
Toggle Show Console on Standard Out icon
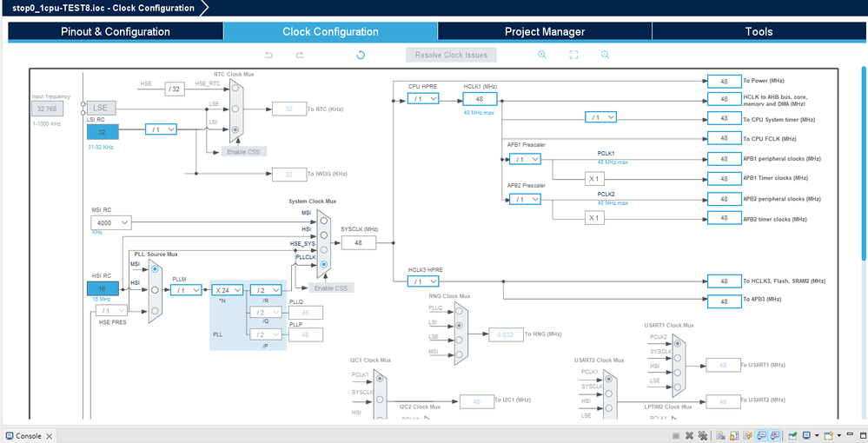pos(761,436)
